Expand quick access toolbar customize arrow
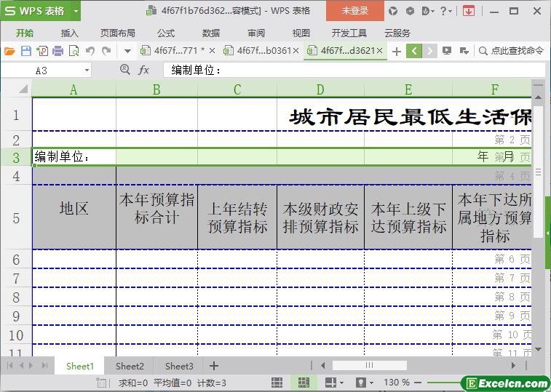This screenshot has width=551, height=392. [x=127, y=51]
